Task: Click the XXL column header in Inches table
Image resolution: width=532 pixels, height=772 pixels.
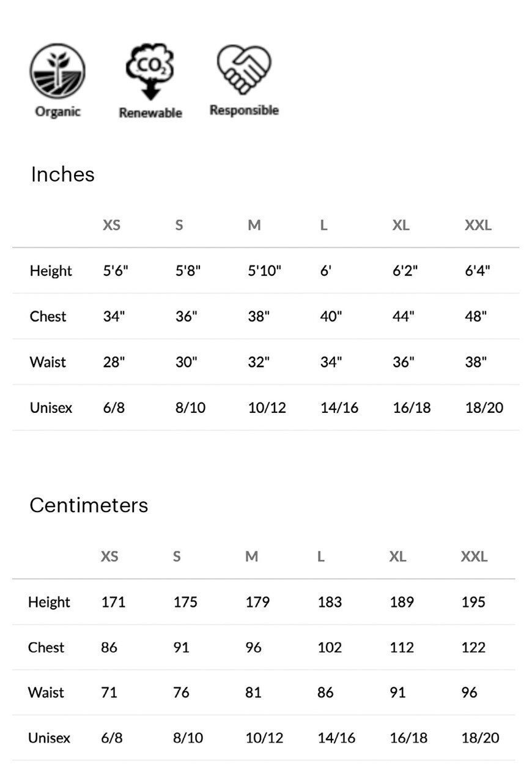Action: coord(478,225)
